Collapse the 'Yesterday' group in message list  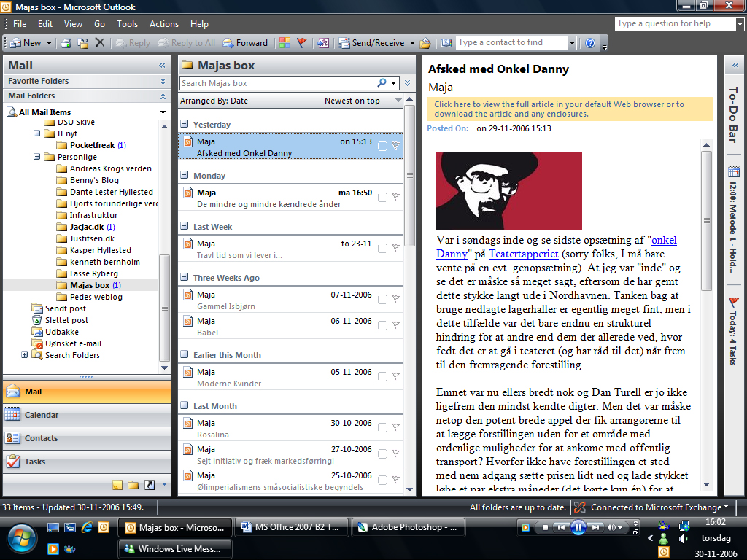click(x=185, y=125)
